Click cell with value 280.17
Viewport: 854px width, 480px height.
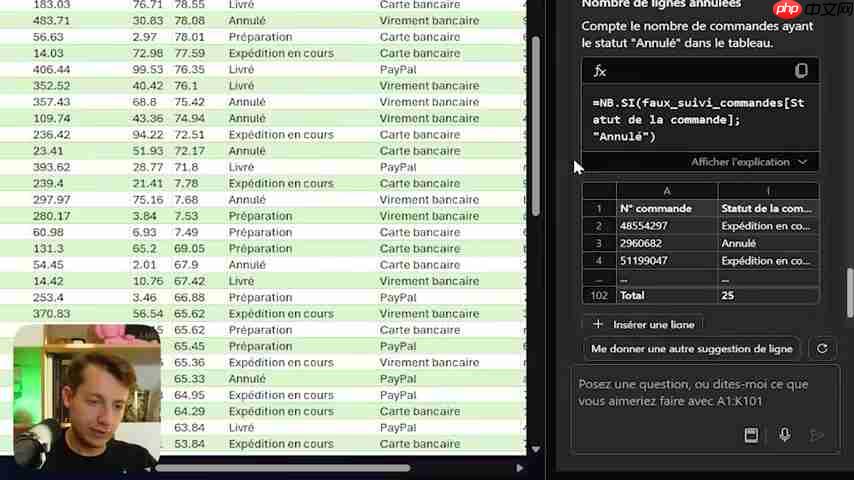tap(51, 216)
